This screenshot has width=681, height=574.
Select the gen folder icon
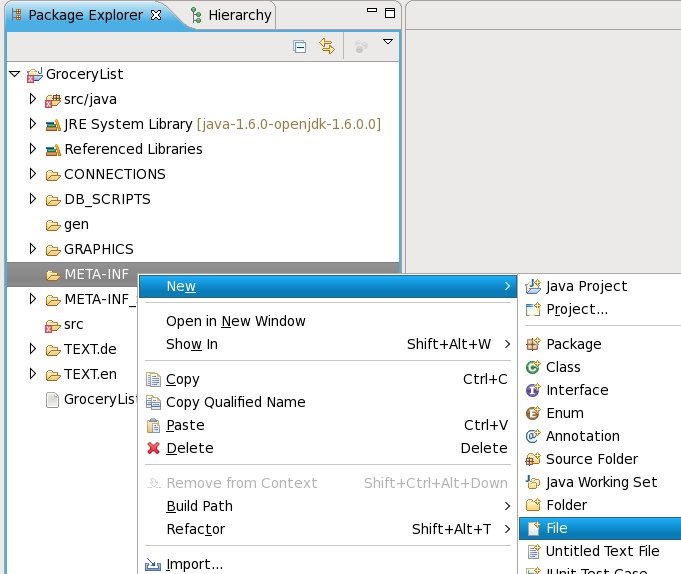point(52,224)
